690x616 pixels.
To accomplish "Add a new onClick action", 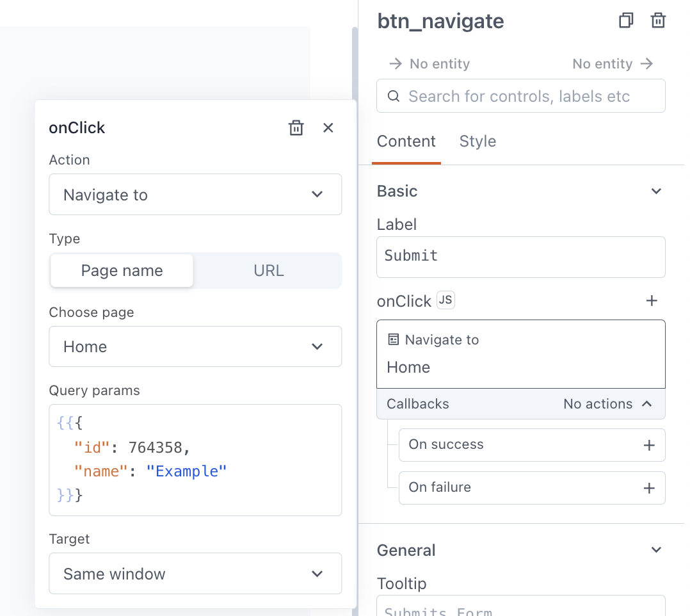I will [x=652, y=301].
